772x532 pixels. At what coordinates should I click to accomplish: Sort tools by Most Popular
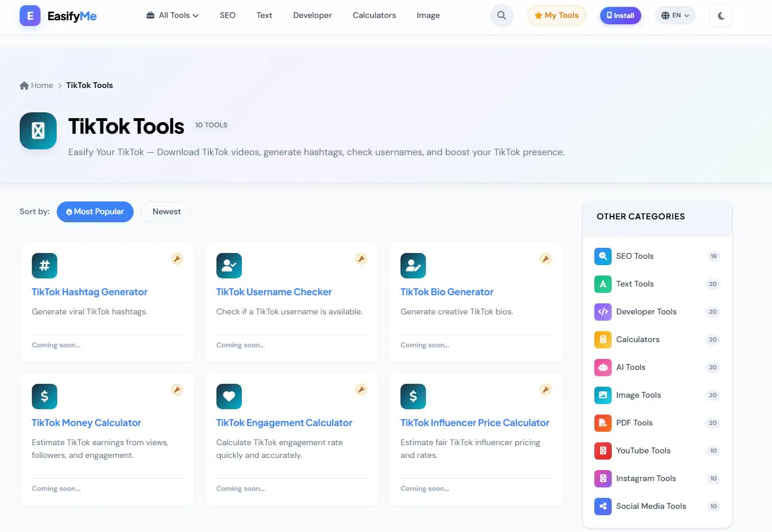tap(95, 212)
